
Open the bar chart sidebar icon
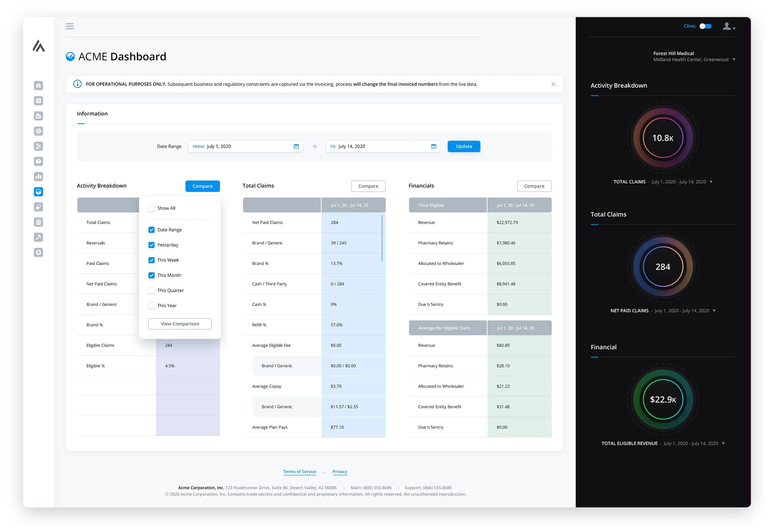tap(38, 177)
